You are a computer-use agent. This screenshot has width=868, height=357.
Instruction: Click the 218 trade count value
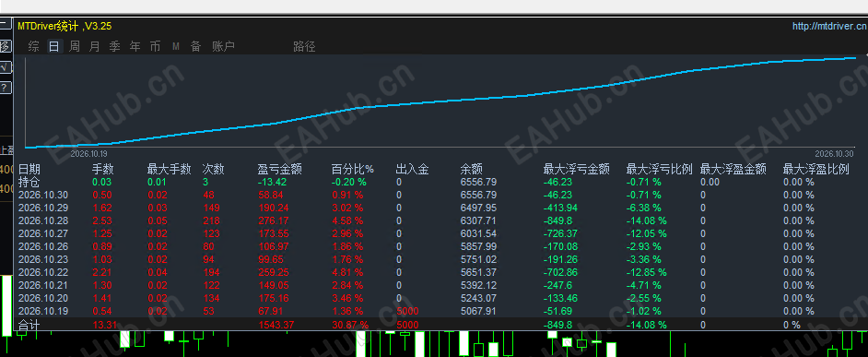coord(211,220)
